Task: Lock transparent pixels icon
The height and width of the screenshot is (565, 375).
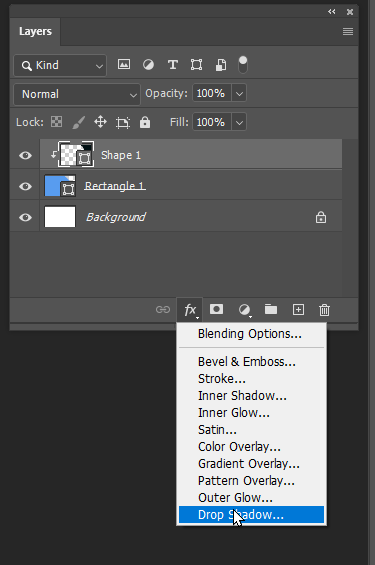Action: [57, 122]
